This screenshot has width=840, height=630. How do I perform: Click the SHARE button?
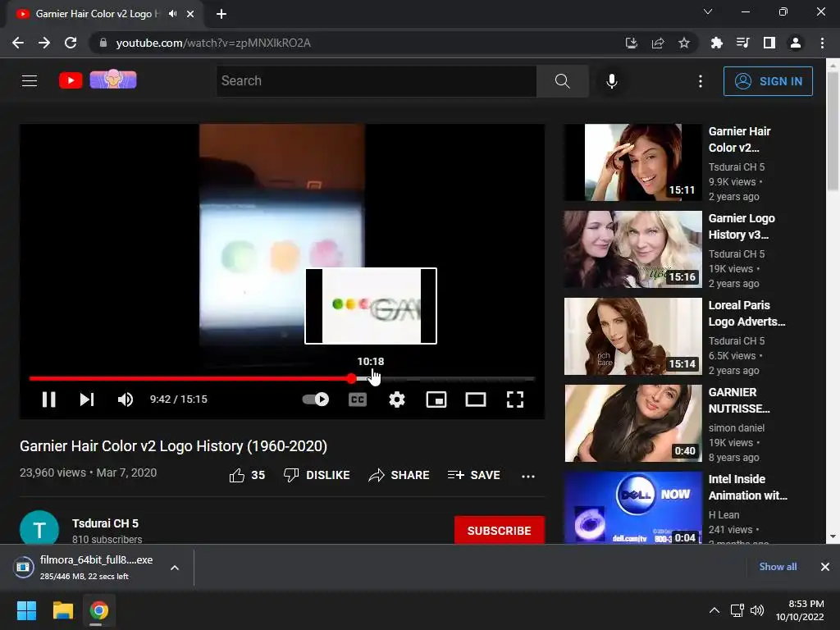coord(399,475)
